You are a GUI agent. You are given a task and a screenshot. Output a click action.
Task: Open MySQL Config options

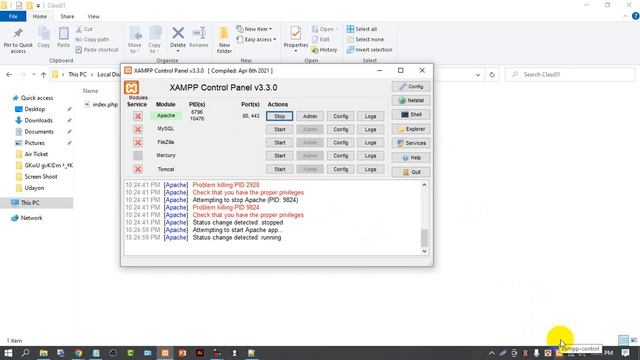(x=340, y=129)
